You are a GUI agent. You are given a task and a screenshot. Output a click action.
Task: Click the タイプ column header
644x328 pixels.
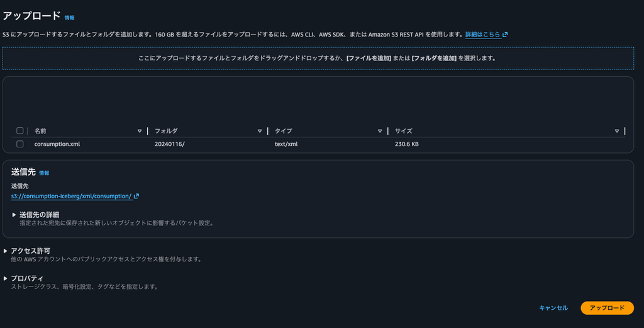coord(284,131)
